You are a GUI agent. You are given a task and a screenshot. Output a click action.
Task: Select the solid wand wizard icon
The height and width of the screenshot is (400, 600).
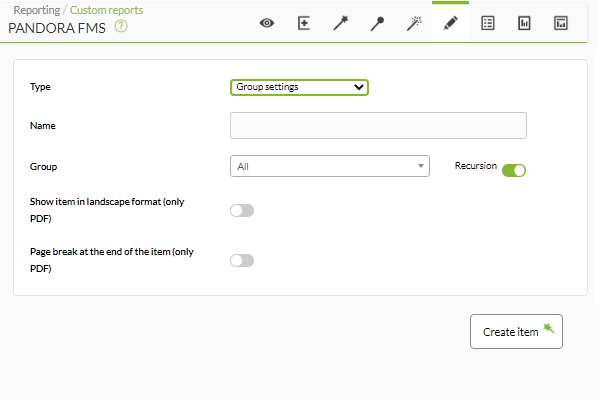click(x=340, y=23)
